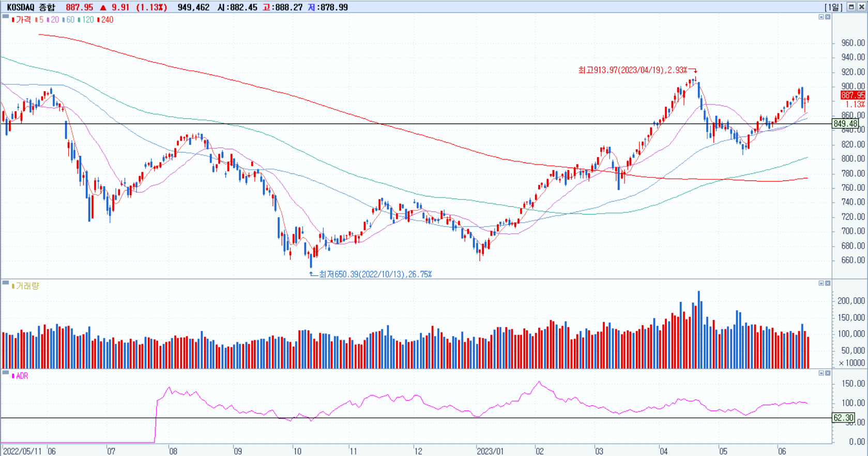Maximize the 거래량 volume panel
Screen dimensions: 868x456
point(821,283)
